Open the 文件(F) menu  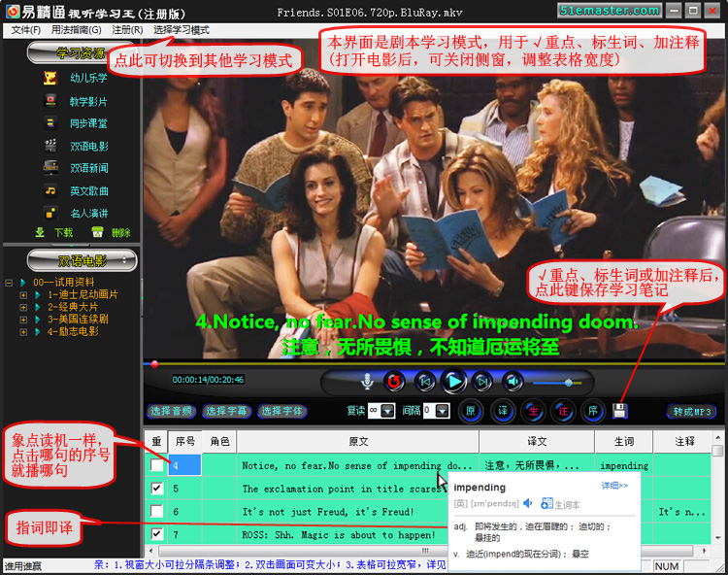click(26, 30)
